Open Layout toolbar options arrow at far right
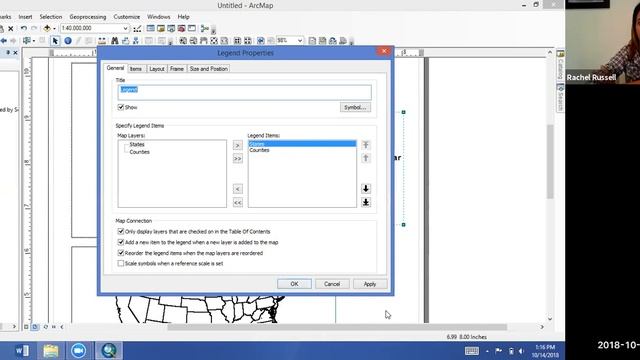 point(351,41)
